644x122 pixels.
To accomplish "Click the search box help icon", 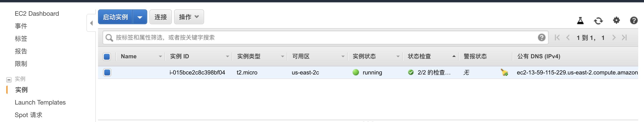I will [x=541, y=38].
